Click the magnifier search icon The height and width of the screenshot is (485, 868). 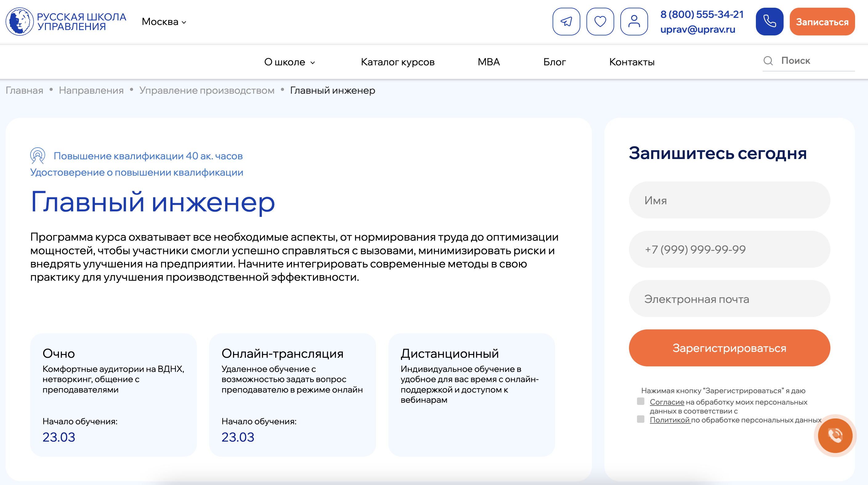click(768, 61)
